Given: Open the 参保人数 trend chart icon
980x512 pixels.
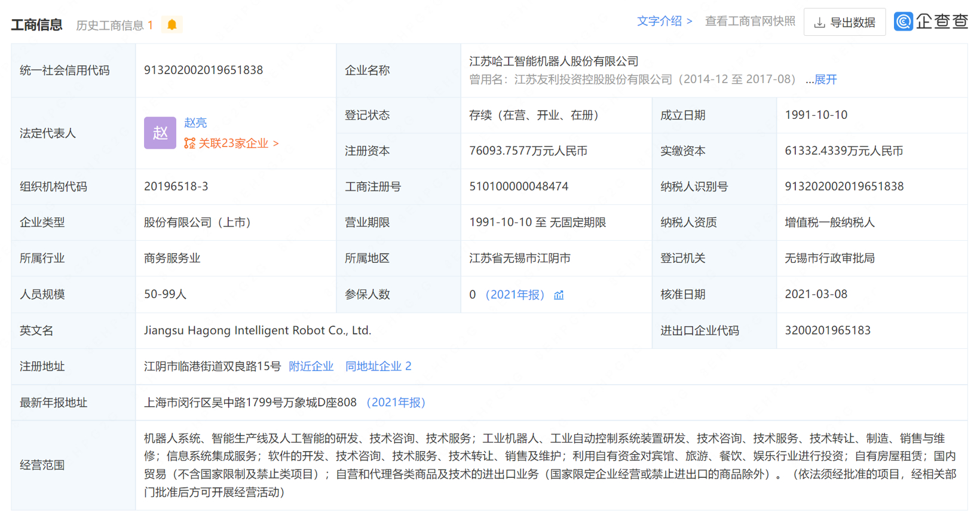Looking at the screenshot, I should point(559,295).
